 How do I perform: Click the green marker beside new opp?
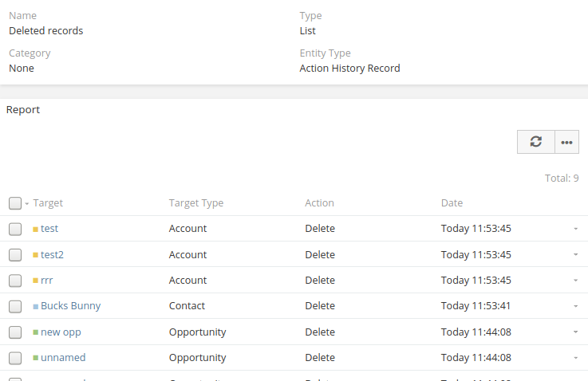pyautogui.click(x=35, y=332)
